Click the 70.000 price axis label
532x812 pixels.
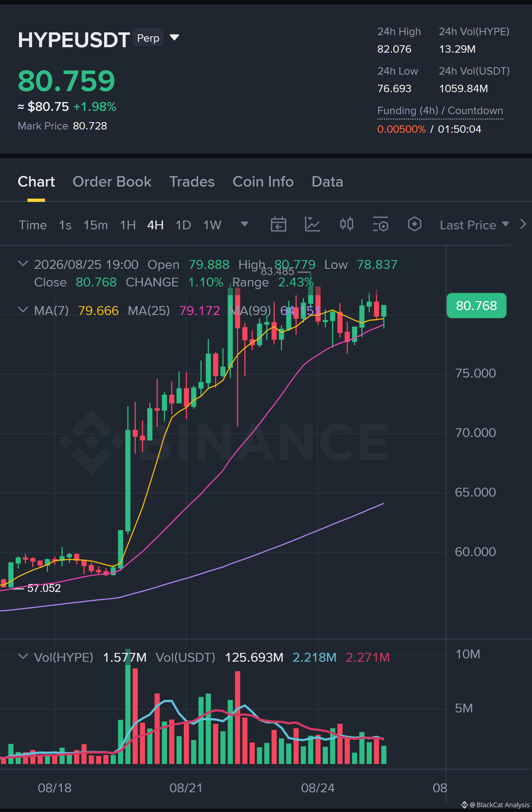(x=476, y=433)
